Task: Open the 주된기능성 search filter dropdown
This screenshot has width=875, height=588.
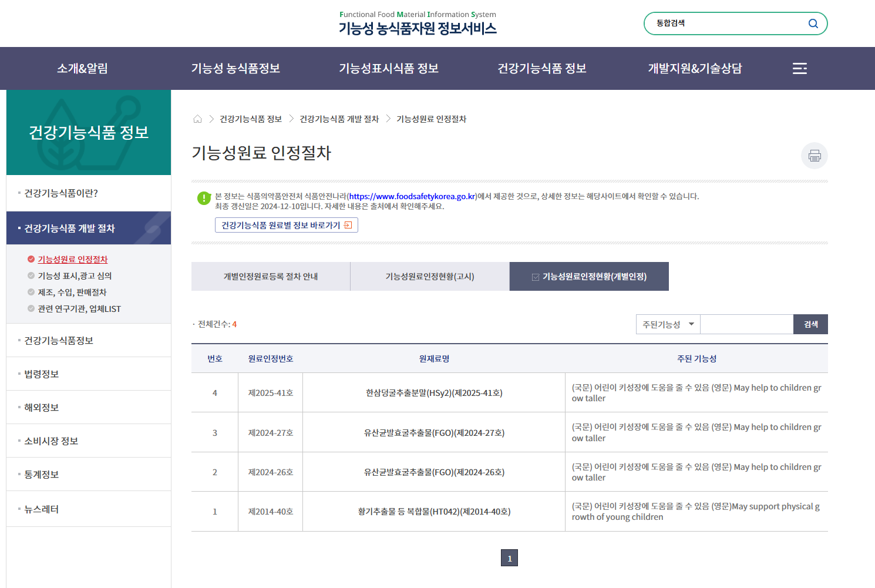Action: click(668, 324)
